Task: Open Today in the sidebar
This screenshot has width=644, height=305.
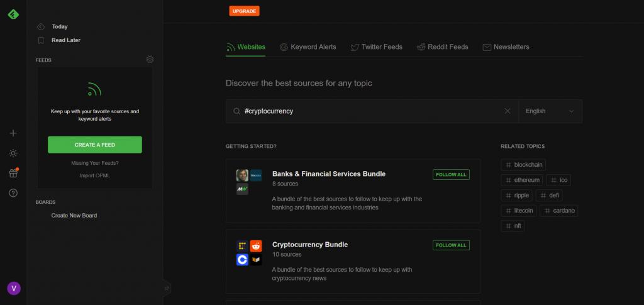Action: (x=60, y=26)
